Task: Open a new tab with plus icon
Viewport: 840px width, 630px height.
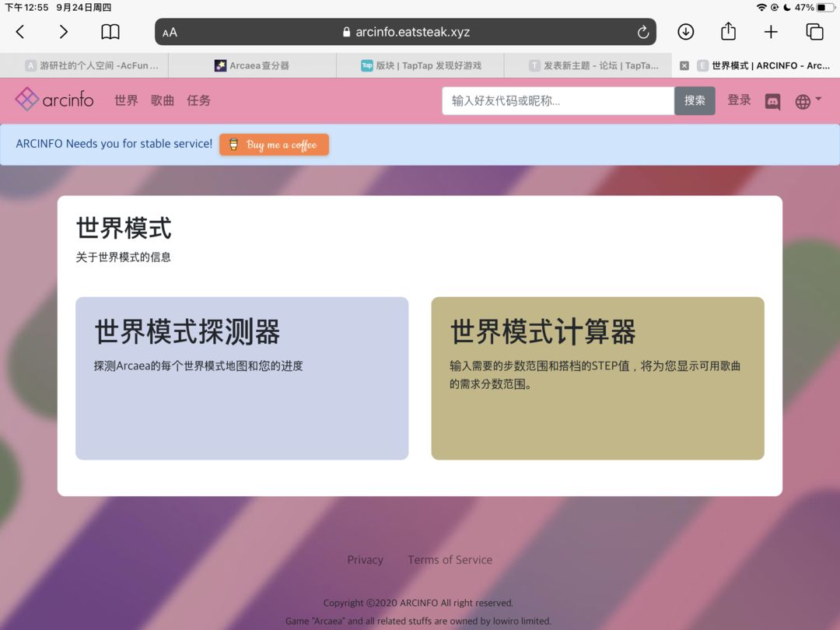Action: pyautogui.click(x=771, y=32)
